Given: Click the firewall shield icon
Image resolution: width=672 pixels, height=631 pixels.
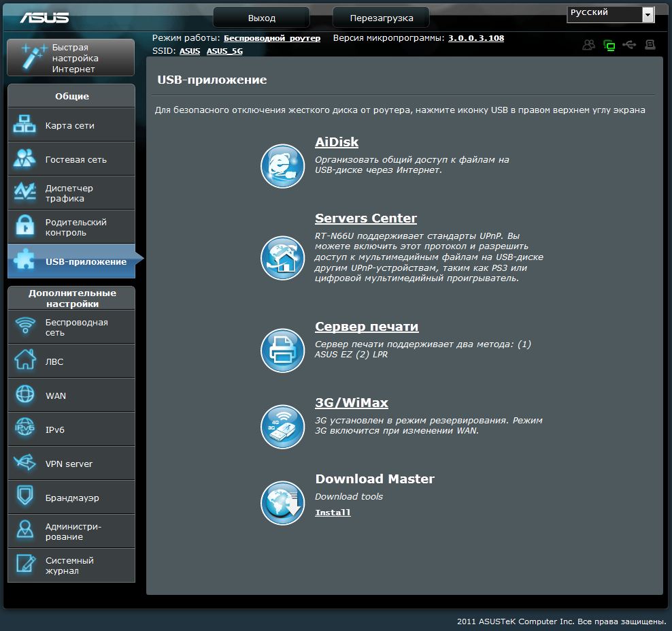Looking at the screenshot, I should pos(25,496).
